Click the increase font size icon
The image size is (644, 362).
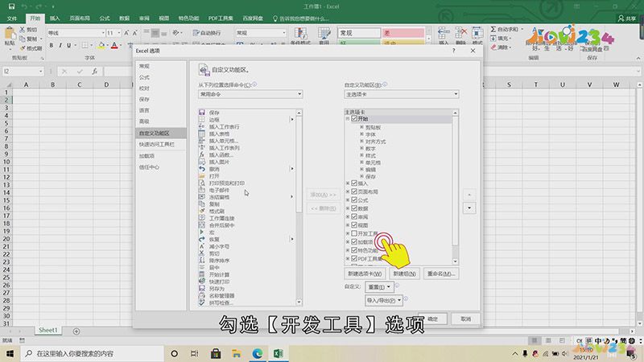(126, 33)
